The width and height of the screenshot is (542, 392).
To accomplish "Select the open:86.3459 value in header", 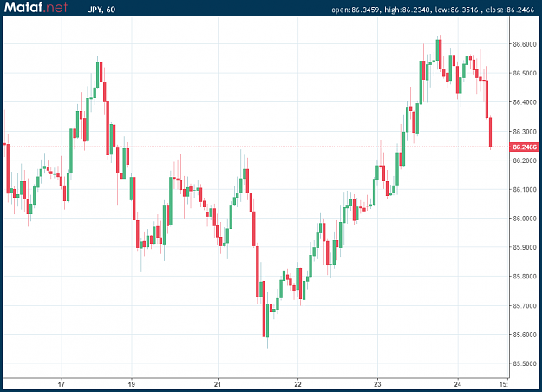I will pos(356,10).
